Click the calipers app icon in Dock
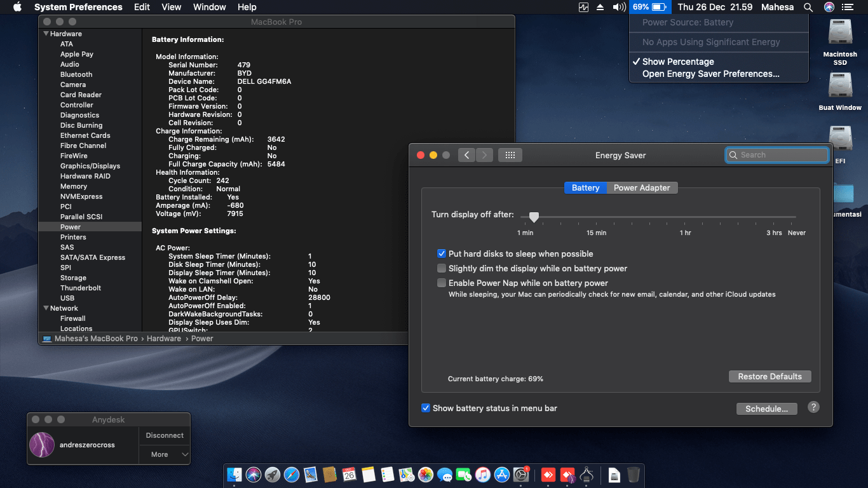Screen dimensions: 868x488 click(x=587, y=475)
